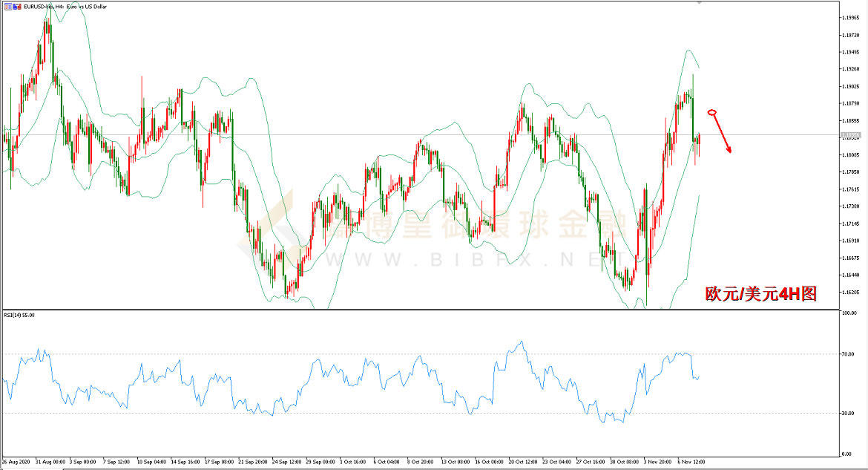Click the red ellipse drawing object

tap(712, 113)
